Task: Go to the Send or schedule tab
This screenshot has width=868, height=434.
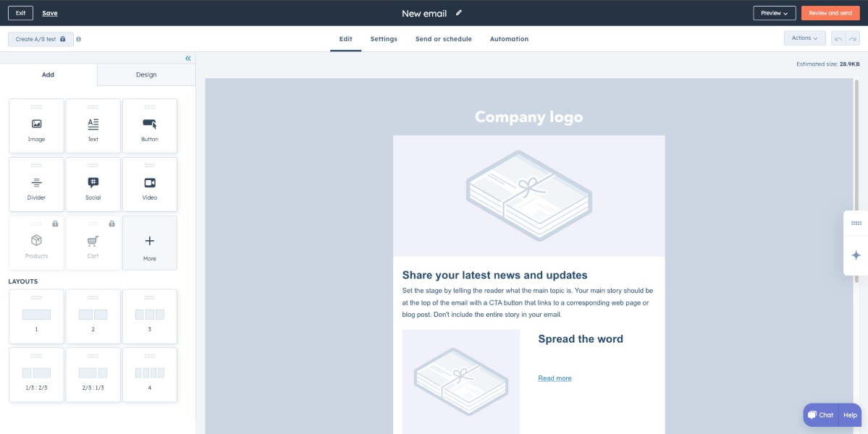Action: tap(443, 39)
